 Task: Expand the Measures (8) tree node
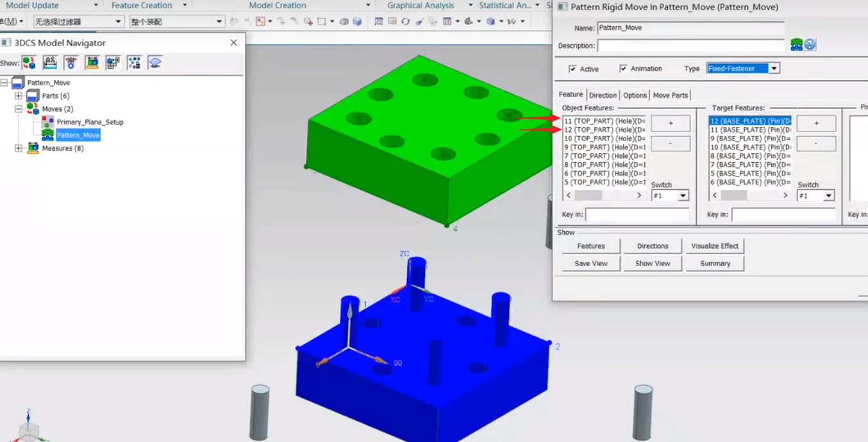[x=19, y=148]
